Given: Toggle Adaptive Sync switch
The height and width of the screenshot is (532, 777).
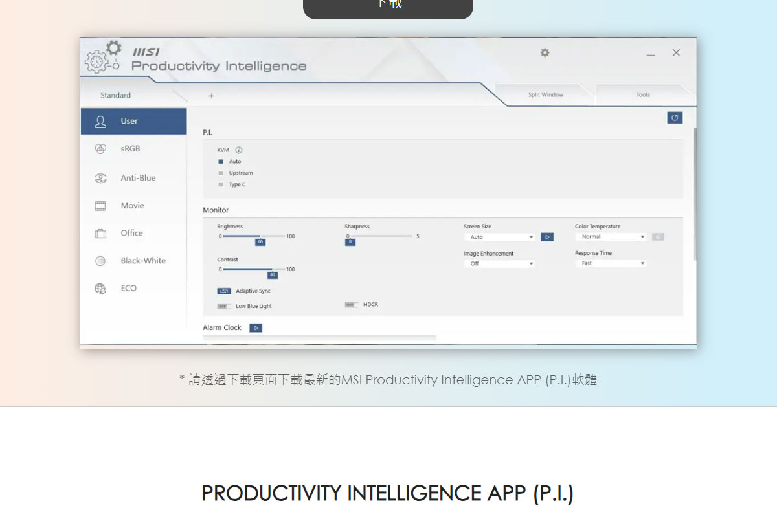Looking at the screenshot, I should pyautogui.click(x=224, y=291).
